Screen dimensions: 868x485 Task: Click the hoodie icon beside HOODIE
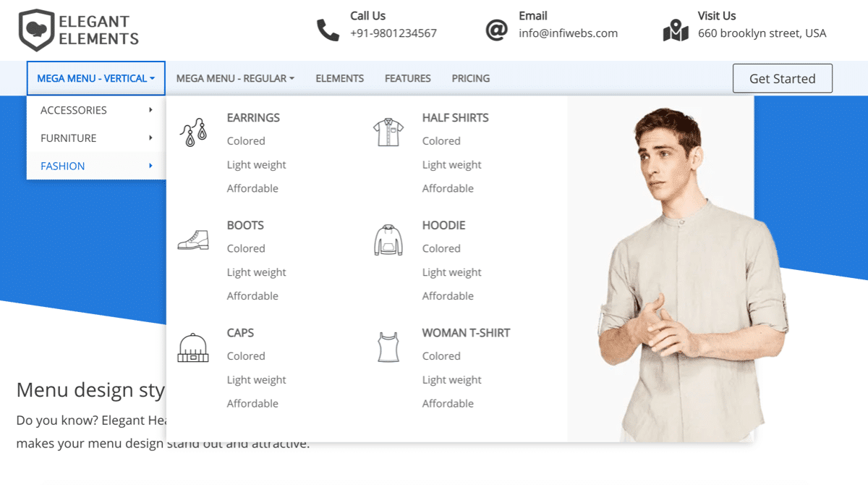pyautogui.click(x=388, y=239)
